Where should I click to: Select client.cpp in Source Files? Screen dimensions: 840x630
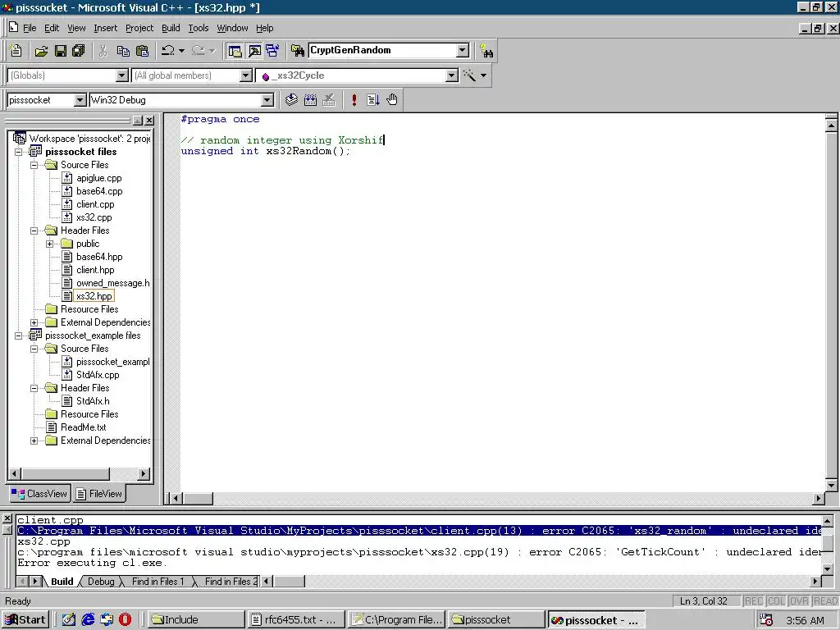(x=95, y=204)
